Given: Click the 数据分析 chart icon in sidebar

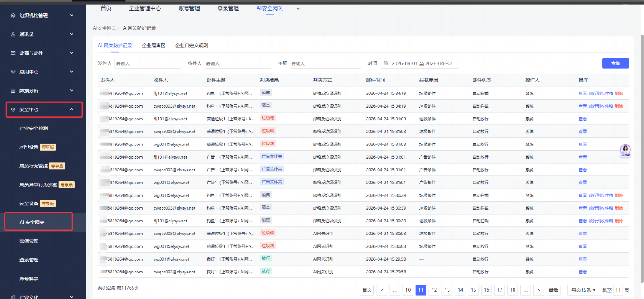Looking at the screenshot, I should point(13,91).
